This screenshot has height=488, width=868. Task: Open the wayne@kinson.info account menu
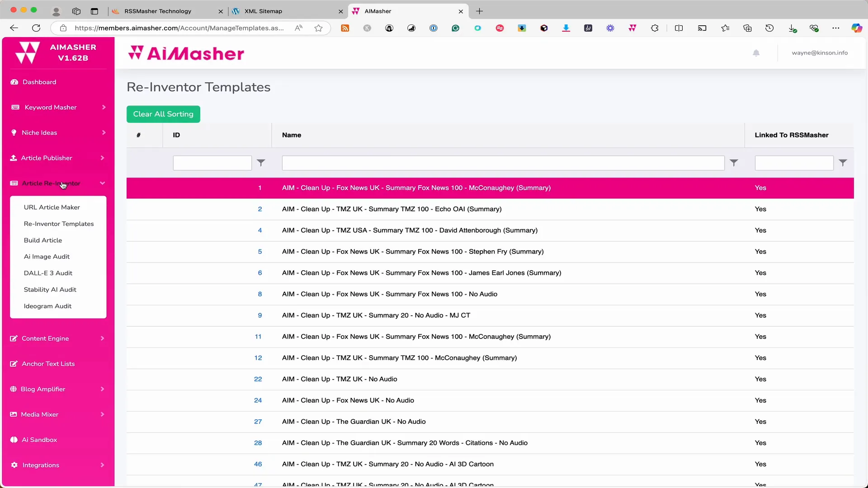[x=819, y=53]
